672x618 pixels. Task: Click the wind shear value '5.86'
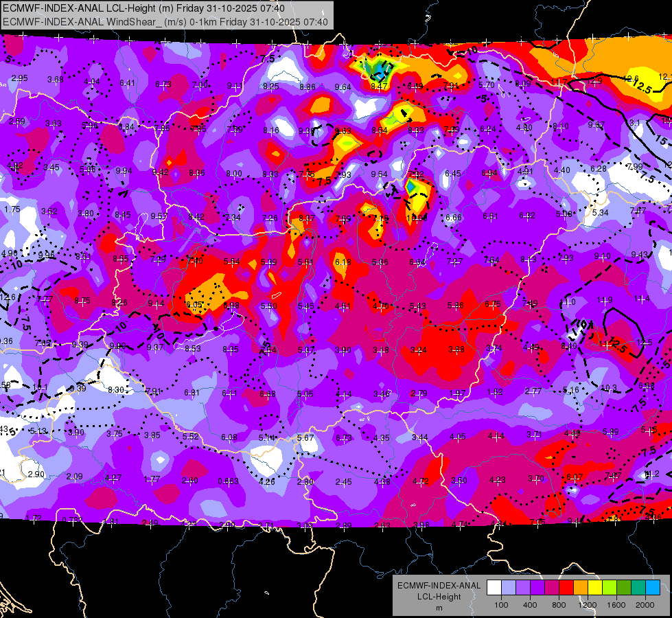(x=456, y=306)
